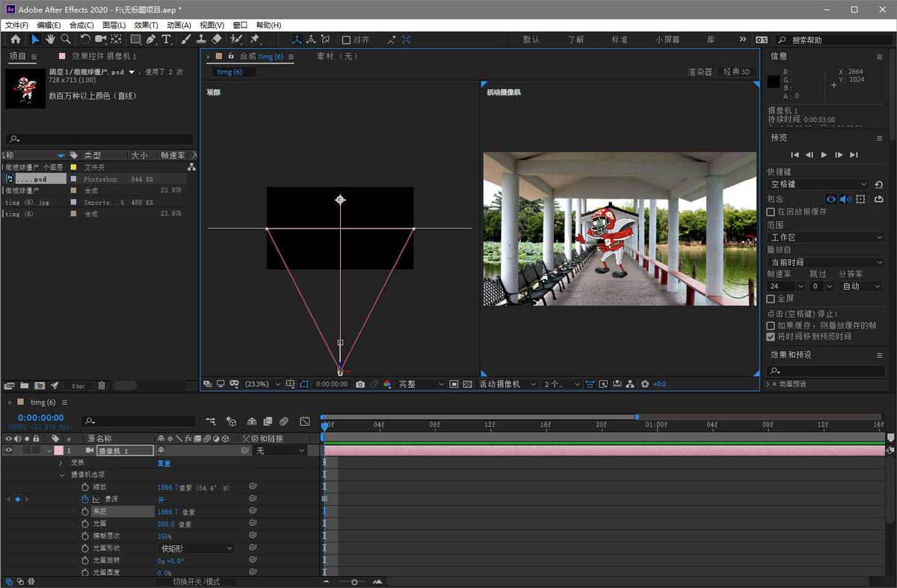The image size is (897, 588).
Task: Click the reset spacebar shortcut icon
Action: click(879, 185)
